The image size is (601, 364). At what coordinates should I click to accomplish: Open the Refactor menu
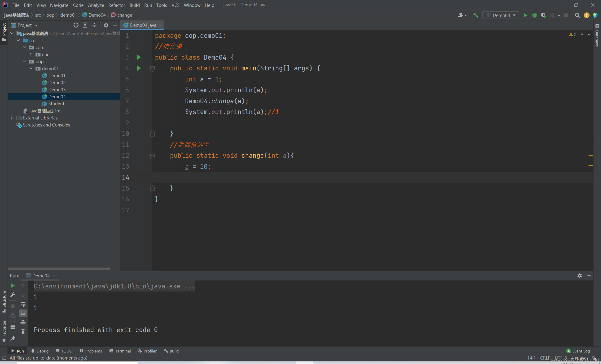coord(116,5)
